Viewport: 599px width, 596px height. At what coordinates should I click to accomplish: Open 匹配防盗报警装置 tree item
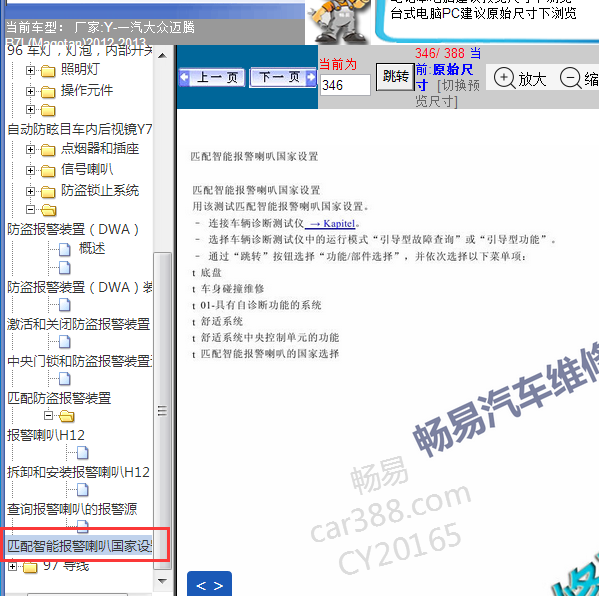(59, 398)
